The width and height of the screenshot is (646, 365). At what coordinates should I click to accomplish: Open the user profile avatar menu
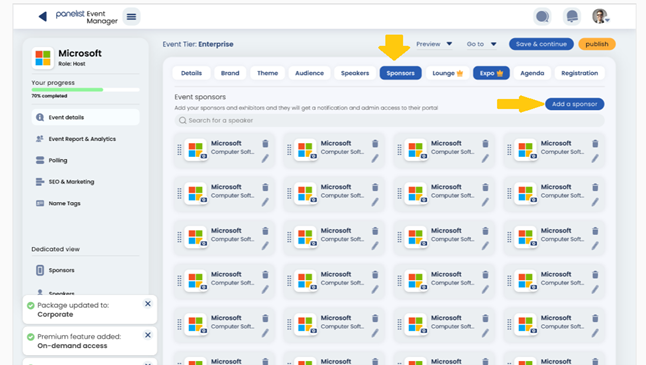[601, 16]
